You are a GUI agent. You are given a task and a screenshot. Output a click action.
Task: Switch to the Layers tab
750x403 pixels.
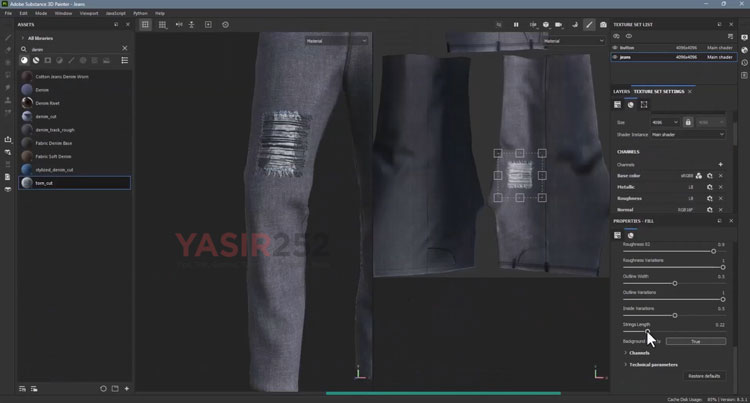(621, 91)
